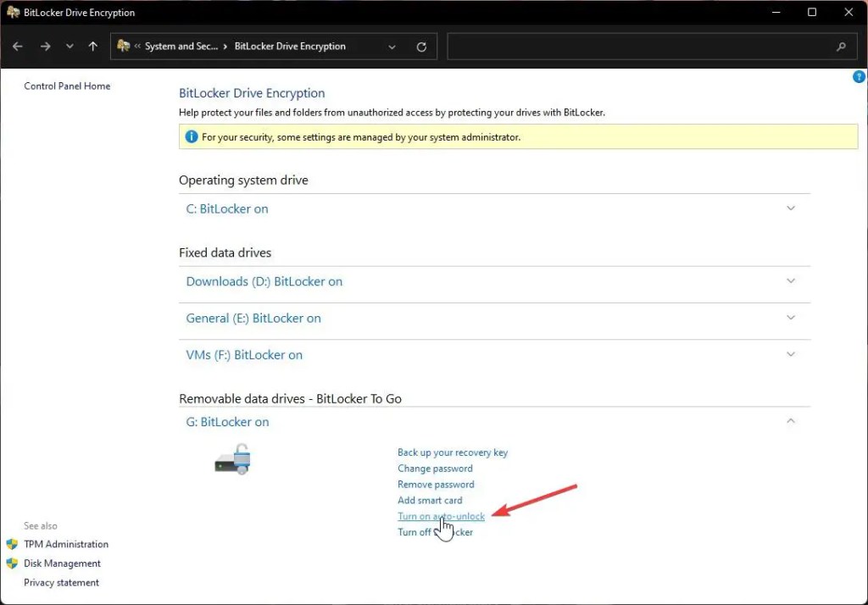Image resolution: width=868 pixels, height=605 pixels.
Task: Focus the Control Panel search box
Action: pos(652,47)
